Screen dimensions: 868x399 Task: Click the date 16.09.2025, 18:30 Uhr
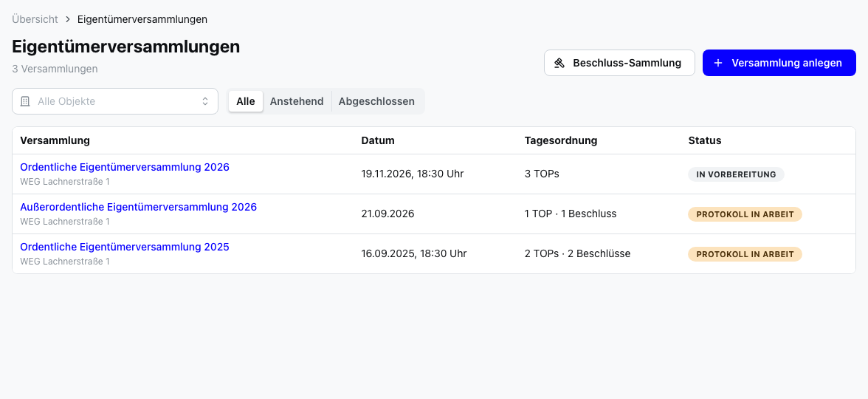414,254
